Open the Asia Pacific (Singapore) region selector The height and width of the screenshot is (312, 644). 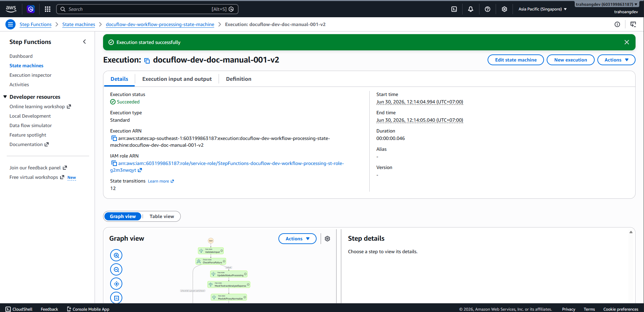543,9
